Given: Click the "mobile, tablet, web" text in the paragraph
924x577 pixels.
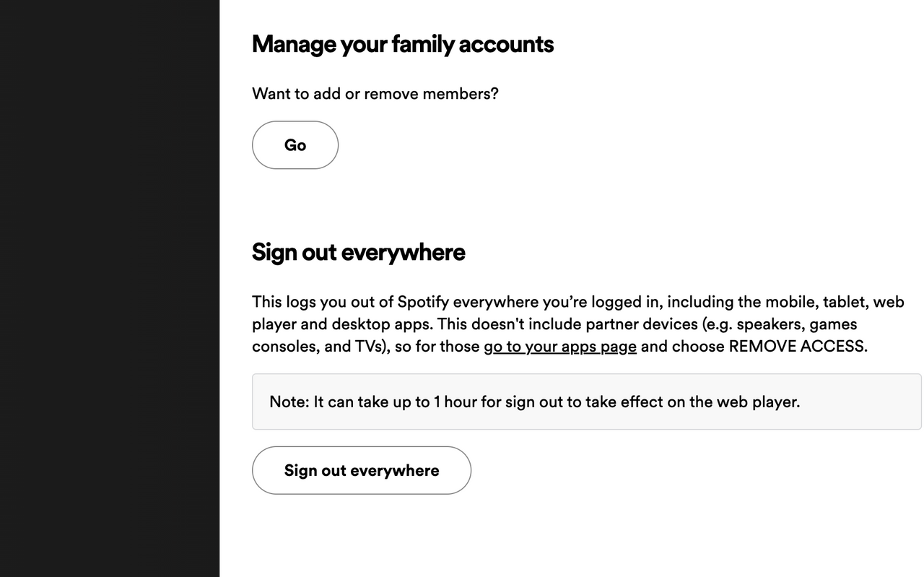Looking at the screenshot, I should pyautogui.click(x=834, y=302).
